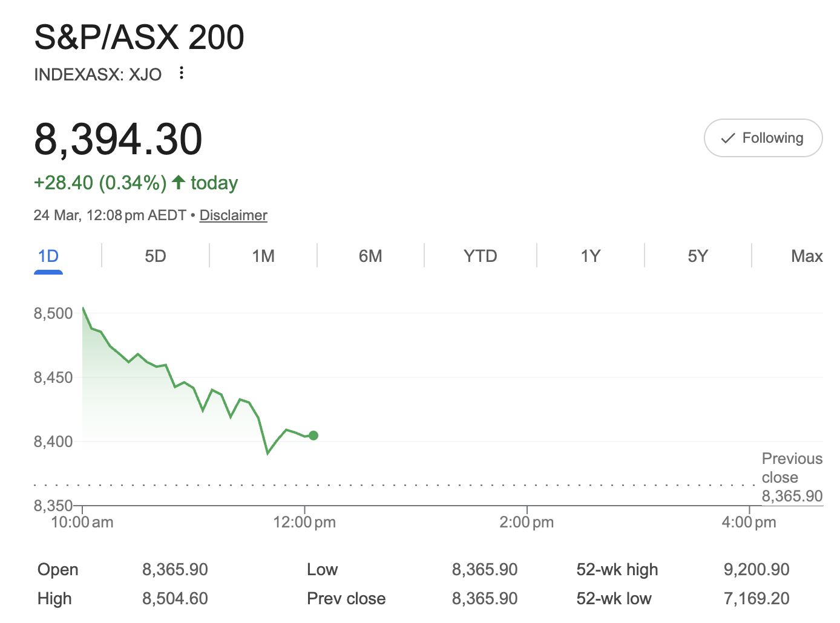Switch to the 5Y tab

pyautogui.click(x=697, y=256)
